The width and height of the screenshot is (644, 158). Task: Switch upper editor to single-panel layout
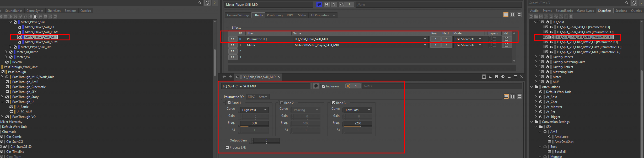pos(506,15)
